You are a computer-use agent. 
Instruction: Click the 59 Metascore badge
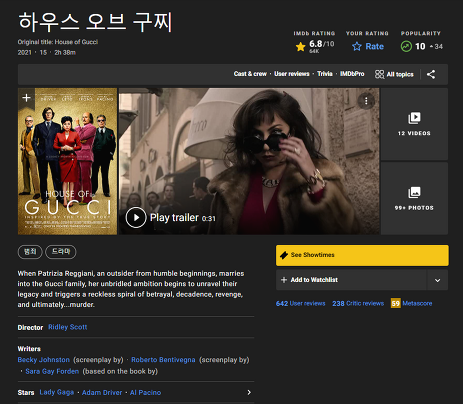396,303
